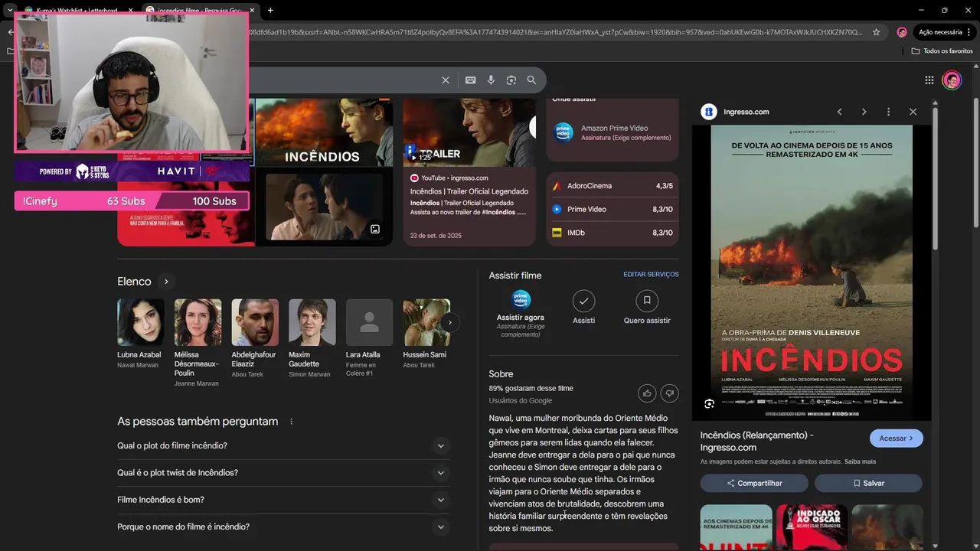Open more options next to 'As pessoas também perguntam'
The image size is (980, 551).
(291, 422)
